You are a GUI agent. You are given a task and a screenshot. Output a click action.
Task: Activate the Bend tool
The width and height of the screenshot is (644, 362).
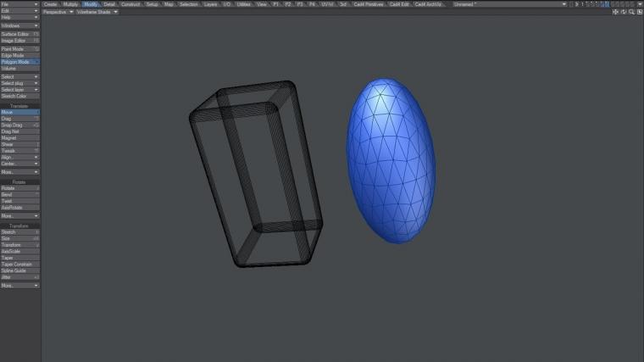(19, 195)
